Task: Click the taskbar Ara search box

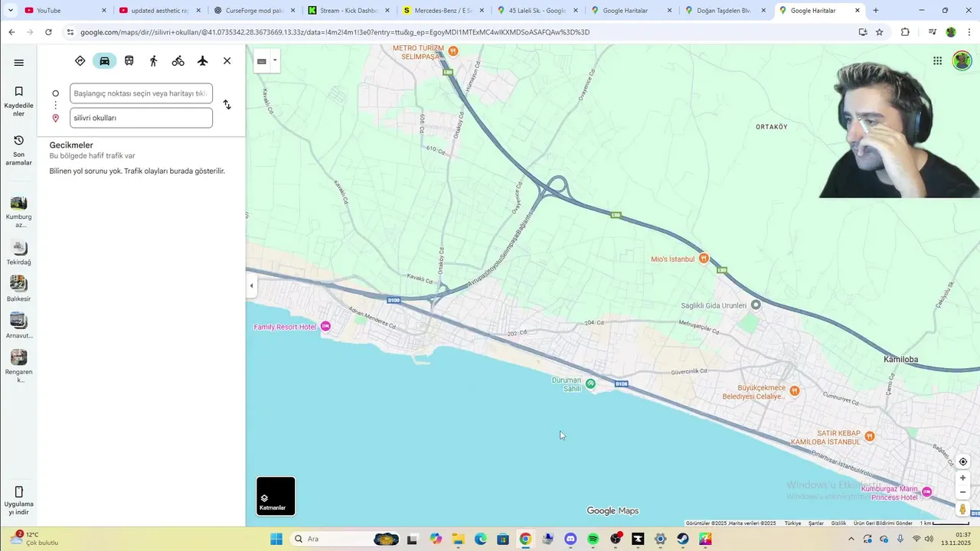Action: tap(346, 539)
